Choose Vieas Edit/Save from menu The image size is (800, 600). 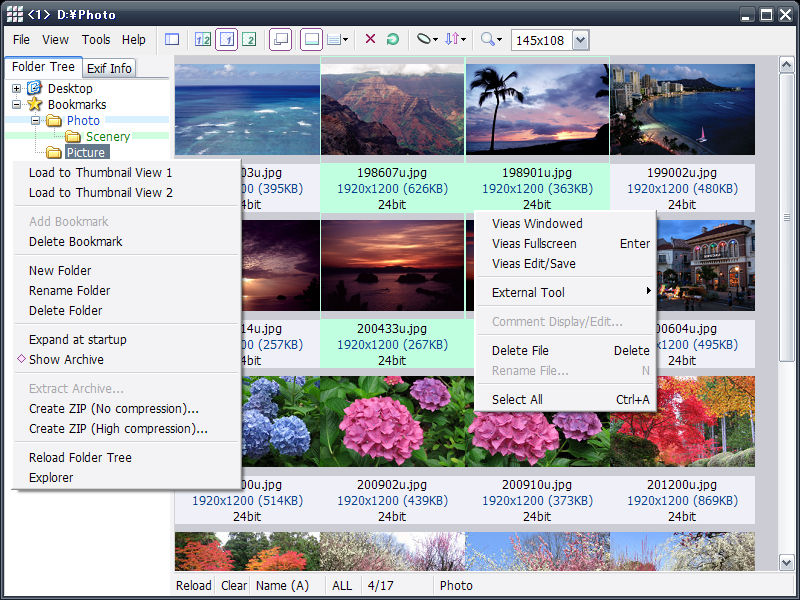pos(565,264)
